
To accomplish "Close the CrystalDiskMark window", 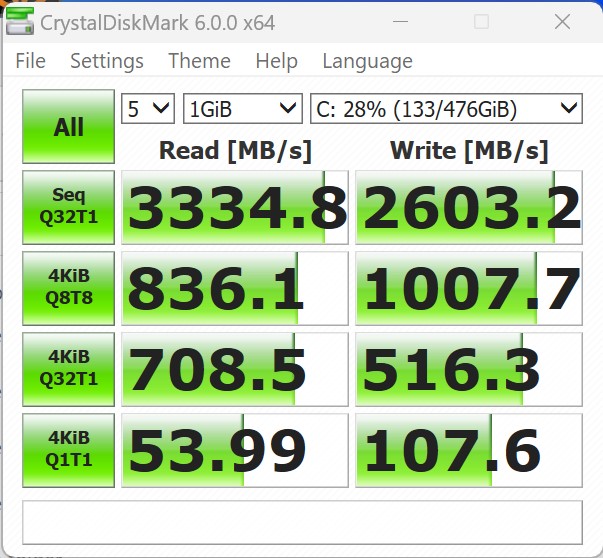I will tap(562, 22).
